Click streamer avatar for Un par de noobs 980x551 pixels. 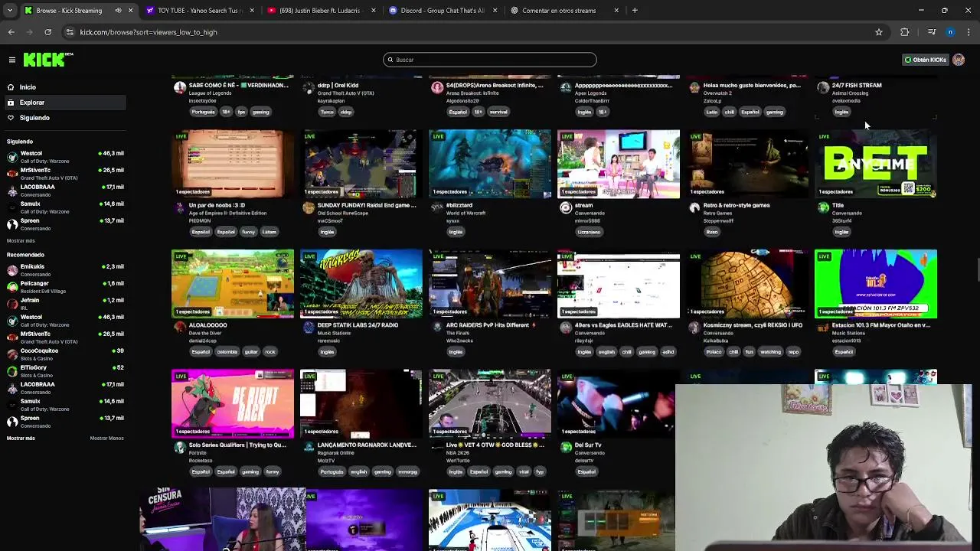pos(180,207)
